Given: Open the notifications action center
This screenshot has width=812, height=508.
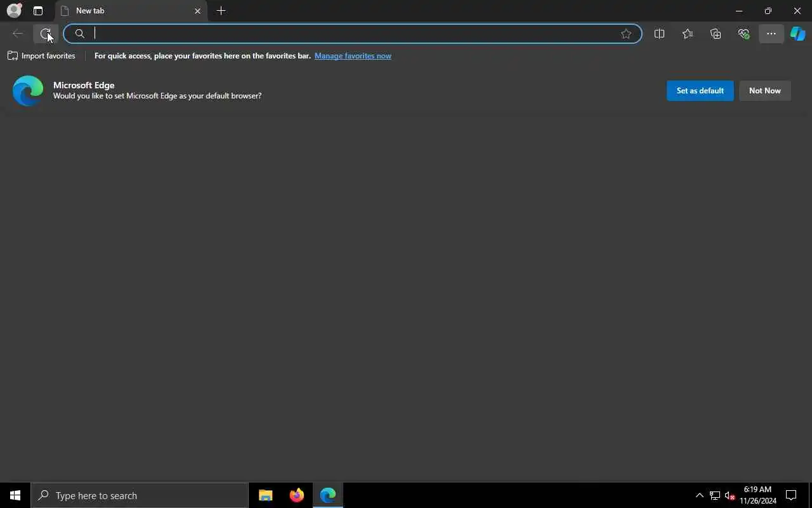Looking at the screenshot, I should point(791,495).
